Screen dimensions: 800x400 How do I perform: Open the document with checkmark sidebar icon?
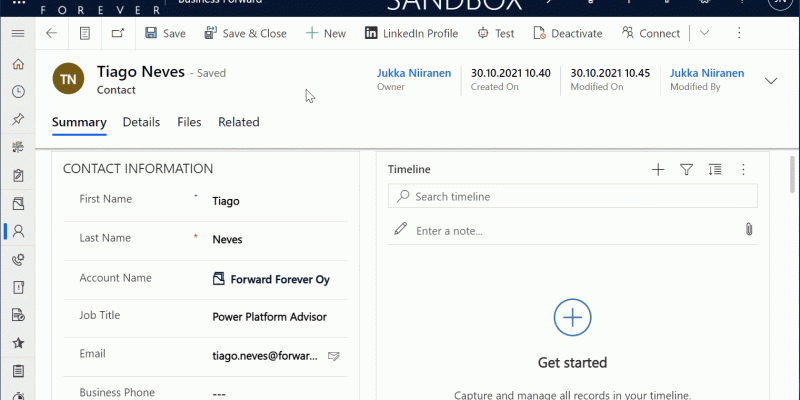(x=18, y=315)
